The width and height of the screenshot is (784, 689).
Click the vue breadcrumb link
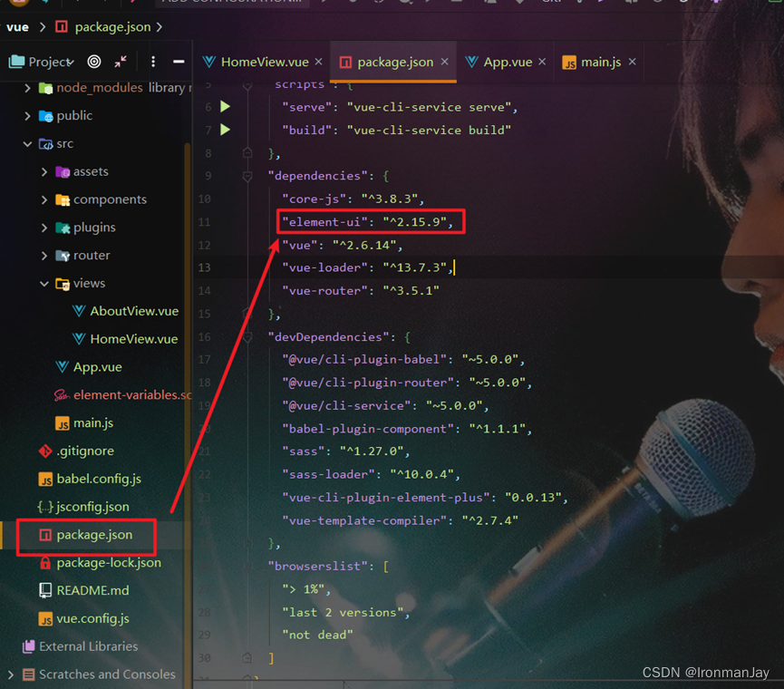(x=17, y=27)
